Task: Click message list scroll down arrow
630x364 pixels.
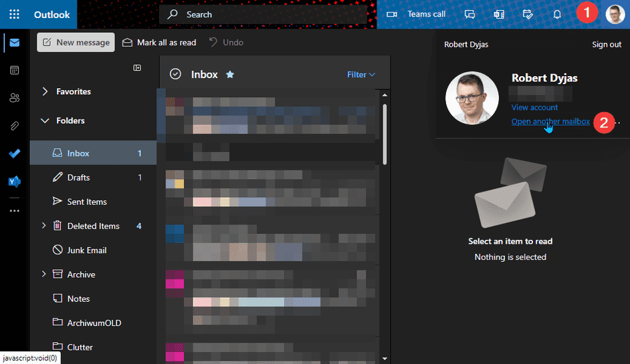Action: pyautogui.click(x=385, y=359)
